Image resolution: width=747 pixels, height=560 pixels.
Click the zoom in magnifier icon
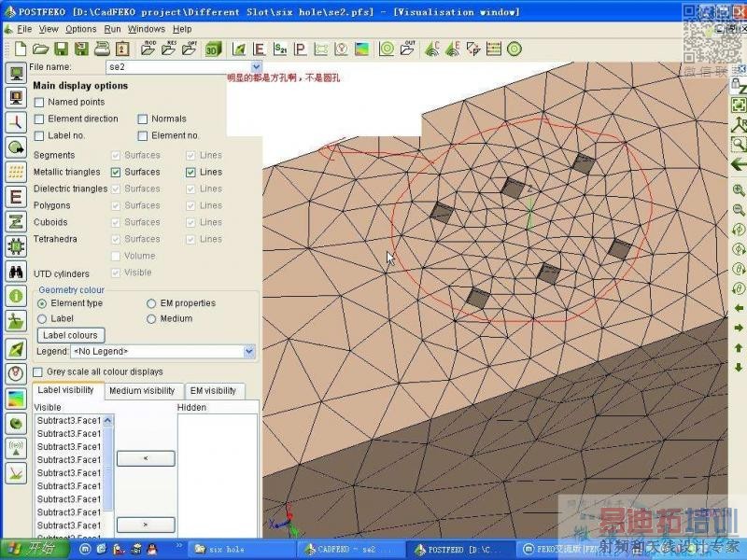739,190
